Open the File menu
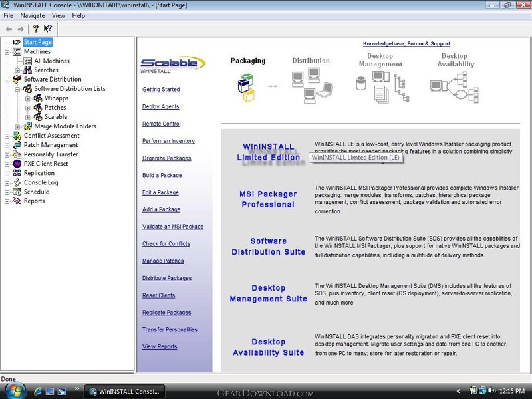The width and height of the screenshot is (532, 399). 8,15
